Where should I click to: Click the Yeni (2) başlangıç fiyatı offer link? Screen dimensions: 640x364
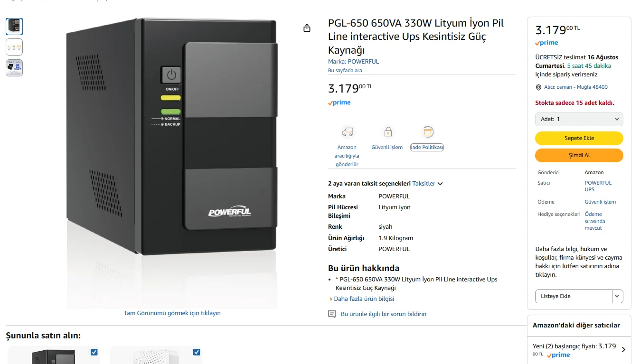click(574, 350)
